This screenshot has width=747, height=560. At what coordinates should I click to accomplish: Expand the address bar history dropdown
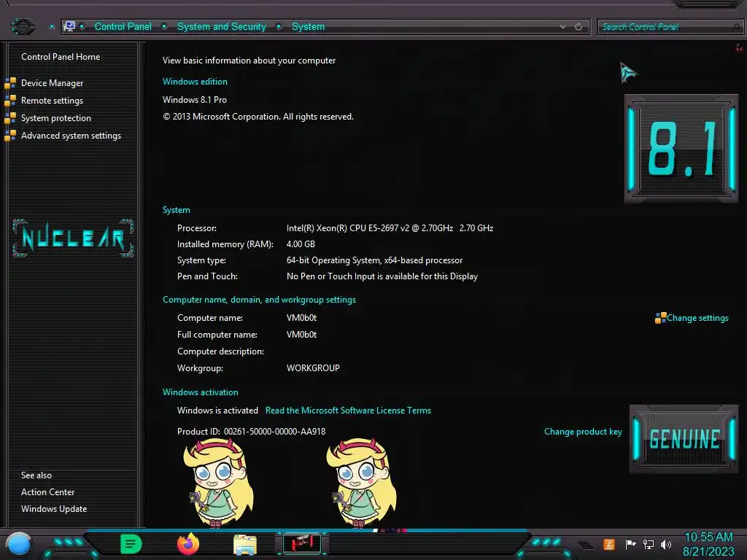tap(562, 27)
